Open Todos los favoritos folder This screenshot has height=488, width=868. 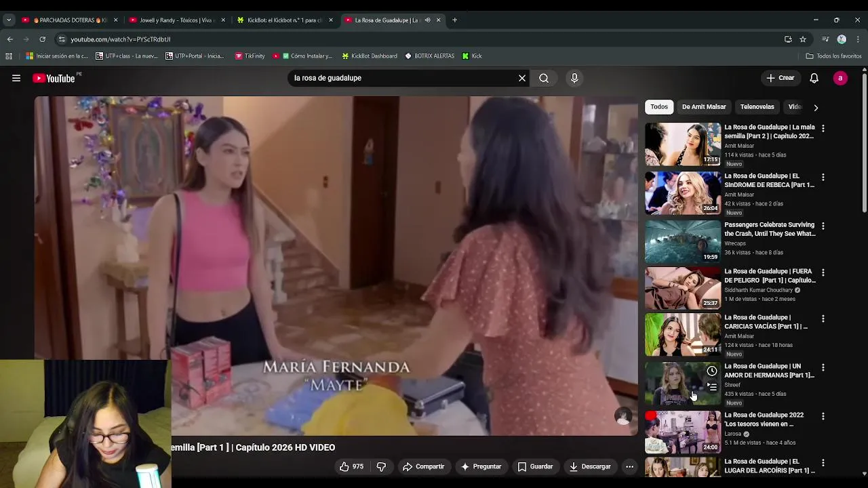(x=833, y=56)
